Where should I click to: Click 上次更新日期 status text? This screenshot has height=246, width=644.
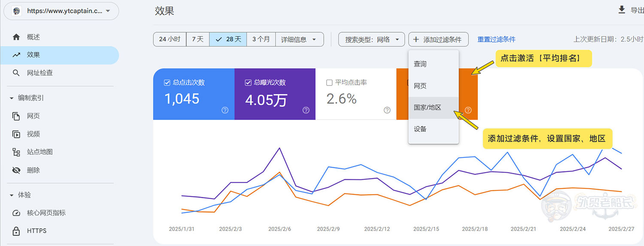pyautogui.click(x=609, y=40)
